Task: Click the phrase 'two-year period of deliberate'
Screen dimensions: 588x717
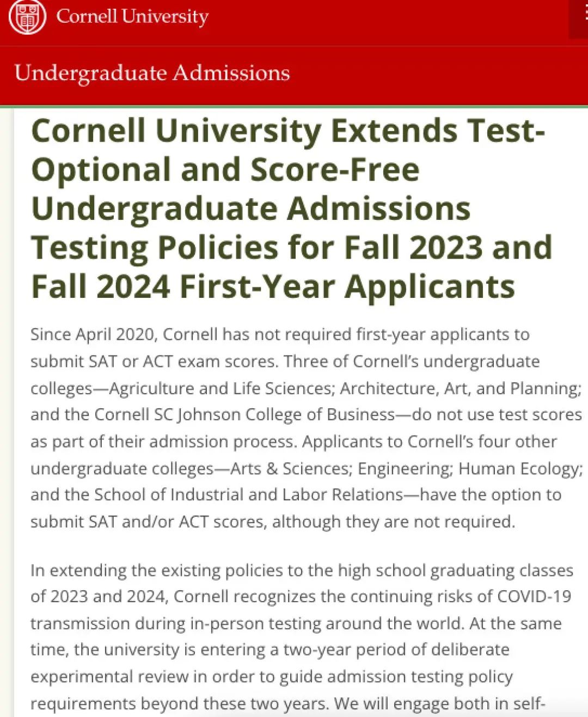Action: click(396, 649)
